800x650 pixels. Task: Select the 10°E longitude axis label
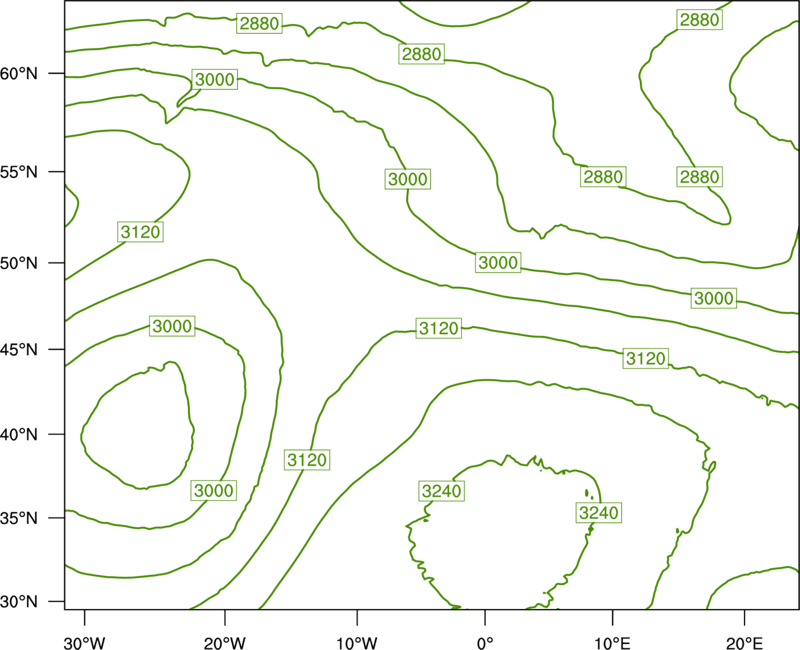(612, 643)
